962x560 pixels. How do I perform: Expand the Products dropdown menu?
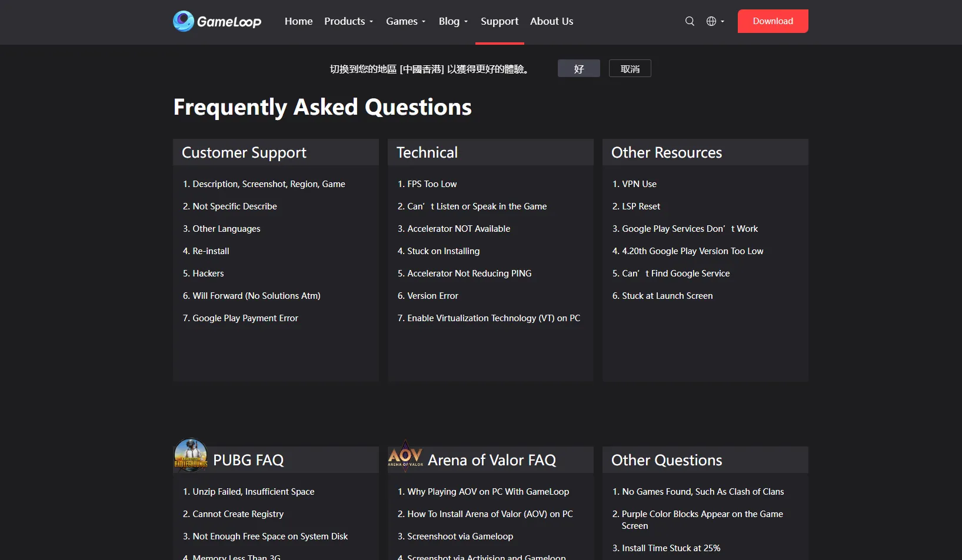point(349,21)
